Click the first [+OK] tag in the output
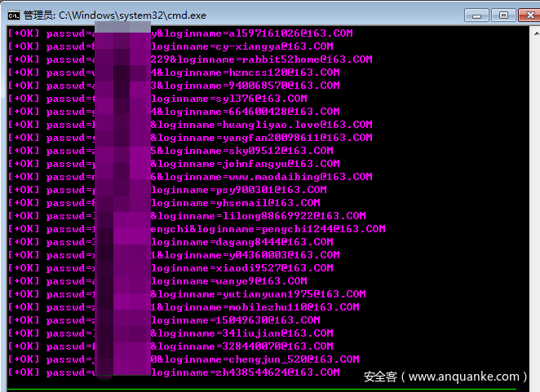Image resolution: width=540 pixels, height=392 pixels. (x=23, y=33)
